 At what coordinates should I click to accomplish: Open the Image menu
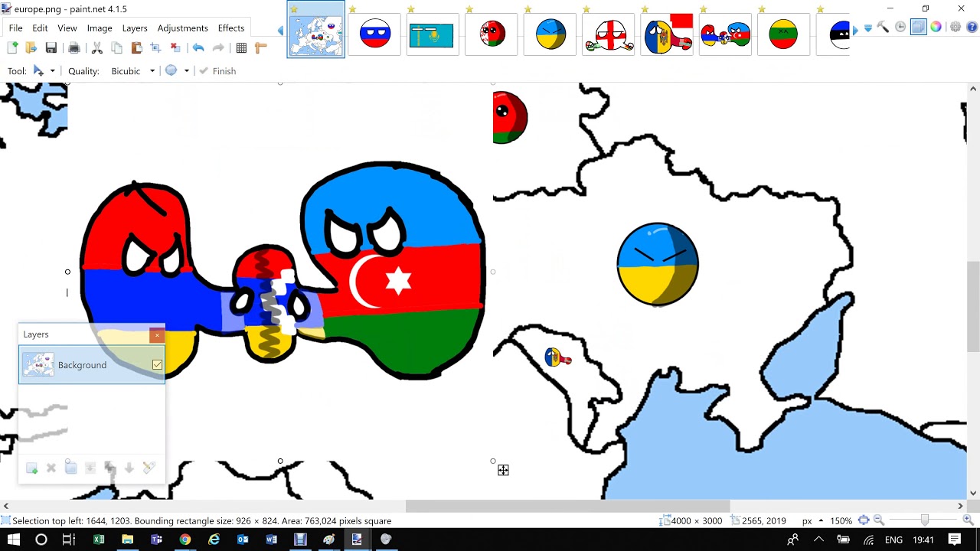click(100, 28)
